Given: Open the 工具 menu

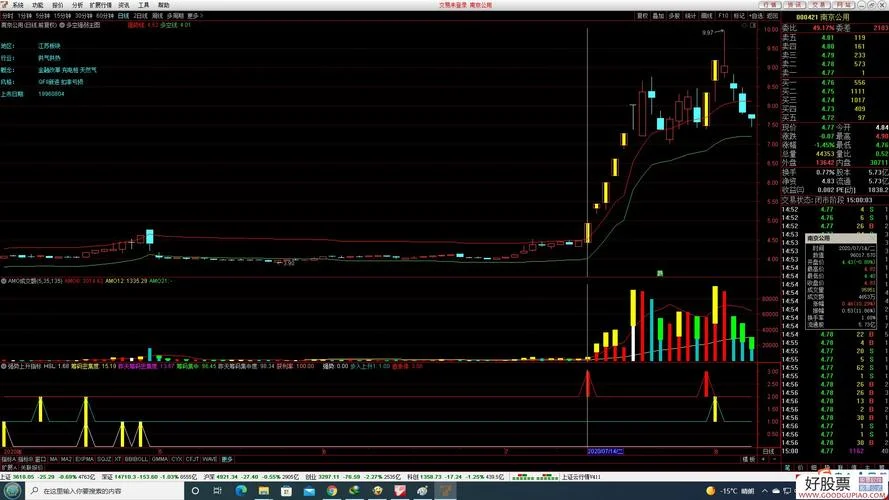Looking at the screenshot, I should 143,5.
